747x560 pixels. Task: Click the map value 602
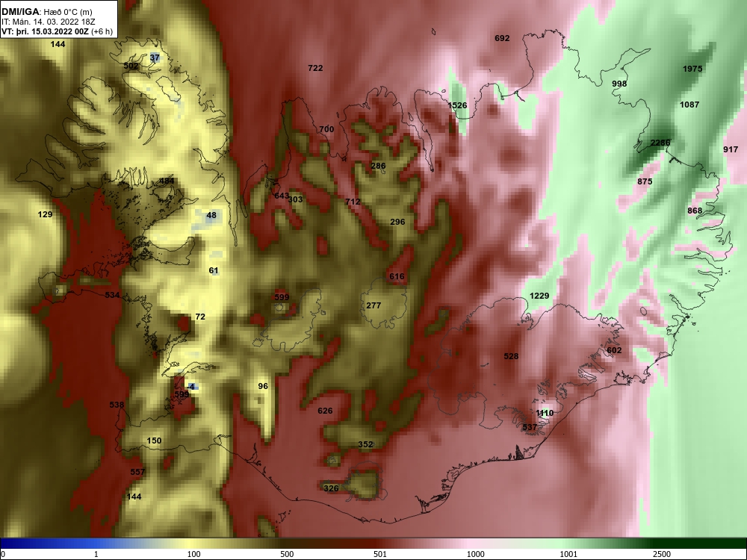(614, 350)
